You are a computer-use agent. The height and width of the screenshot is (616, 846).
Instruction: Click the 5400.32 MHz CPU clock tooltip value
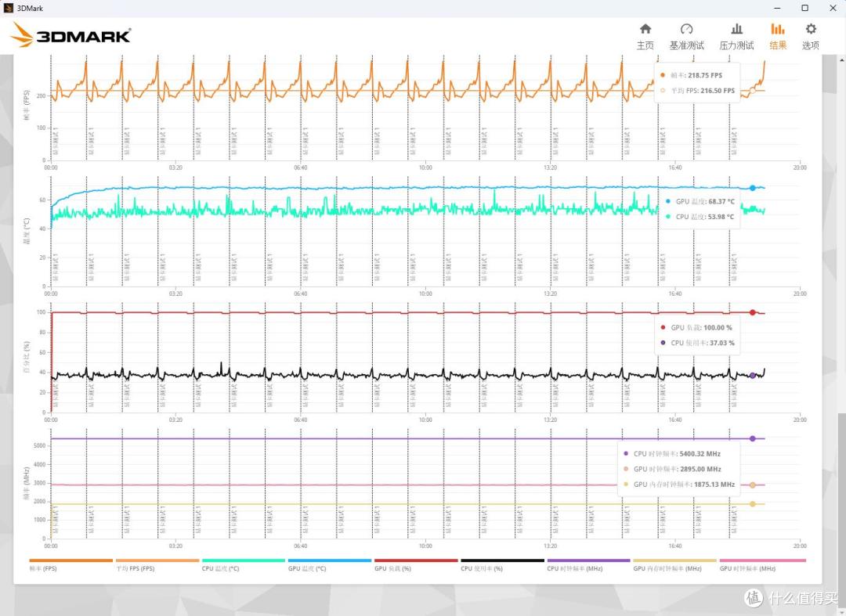tap(700, 454)
